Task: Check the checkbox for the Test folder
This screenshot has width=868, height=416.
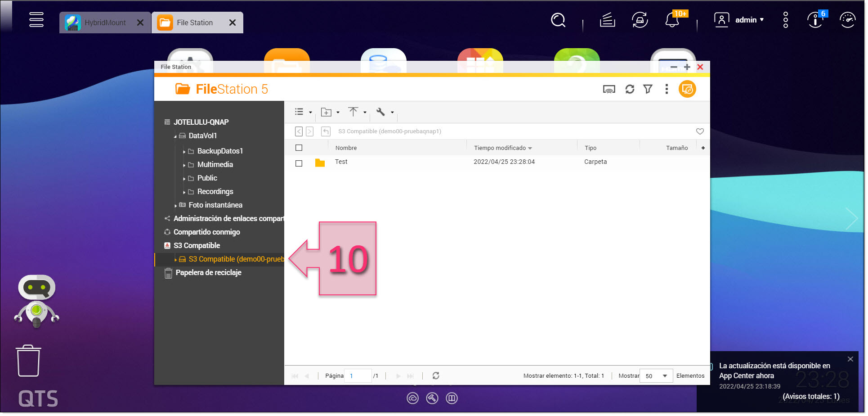Action: pyautogui.click(x=299, y=163)
